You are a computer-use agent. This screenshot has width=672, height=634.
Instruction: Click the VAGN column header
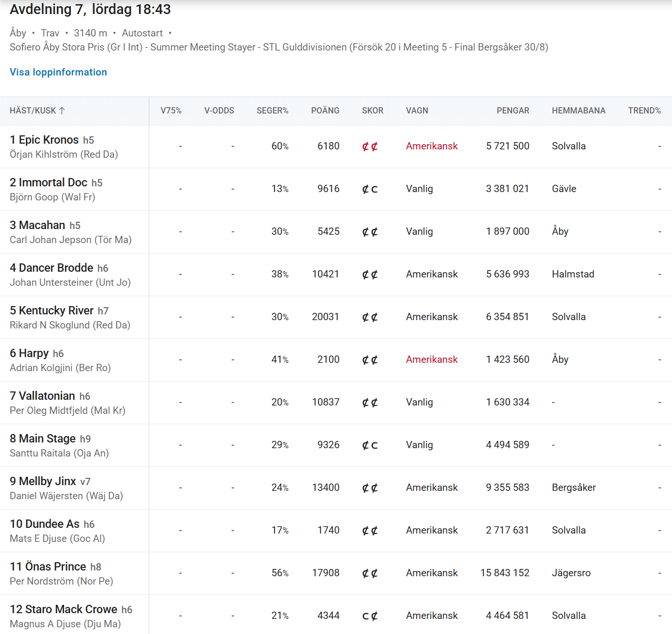click(417, 110)
